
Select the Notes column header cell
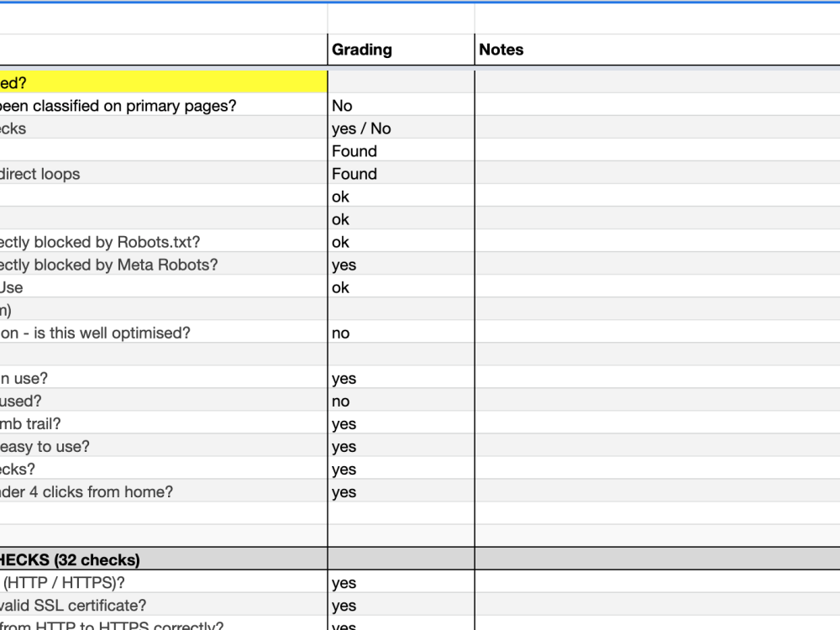[658, 50]
